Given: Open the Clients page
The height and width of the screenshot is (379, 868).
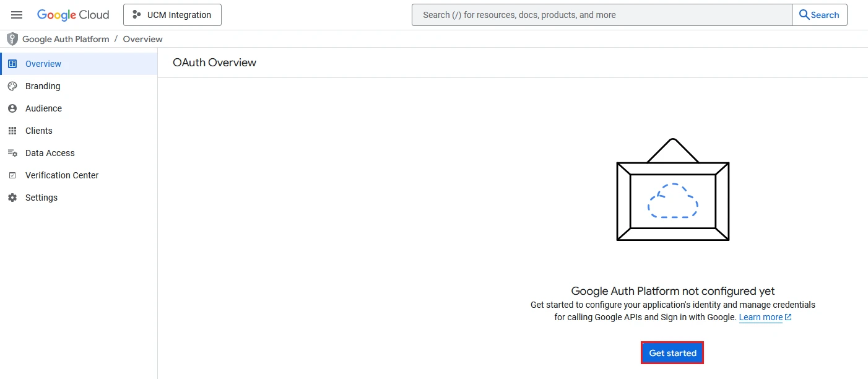Looking at the screenshot, I should pyautogui.click(x=79, y=131).
